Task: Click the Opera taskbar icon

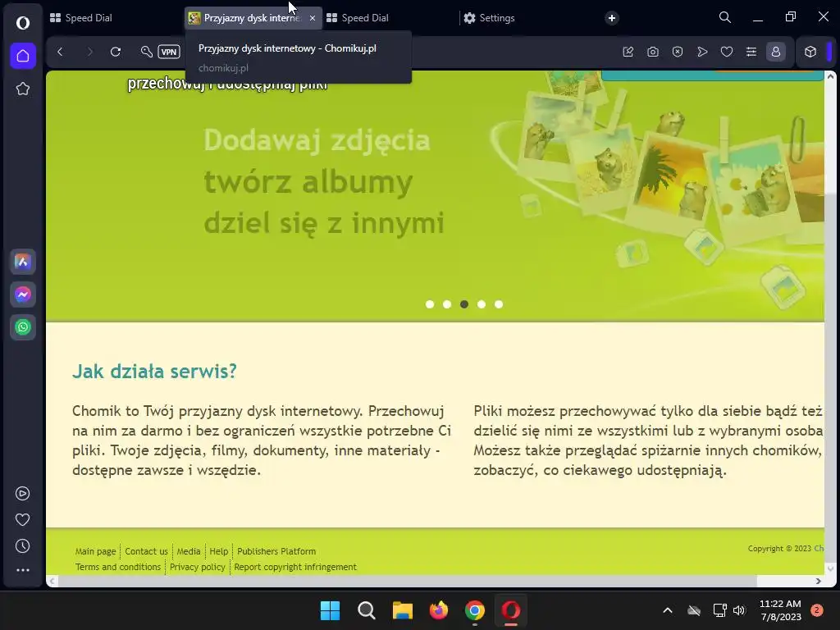Action: click(511, 610)
